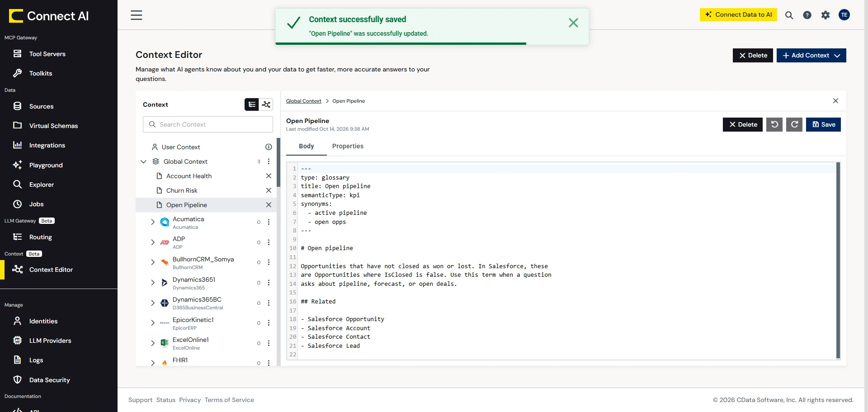The height and width of the screenshot is (412, 868).
Task: Remove the Open Pipeline context item
Action: [x=269, y=205]
